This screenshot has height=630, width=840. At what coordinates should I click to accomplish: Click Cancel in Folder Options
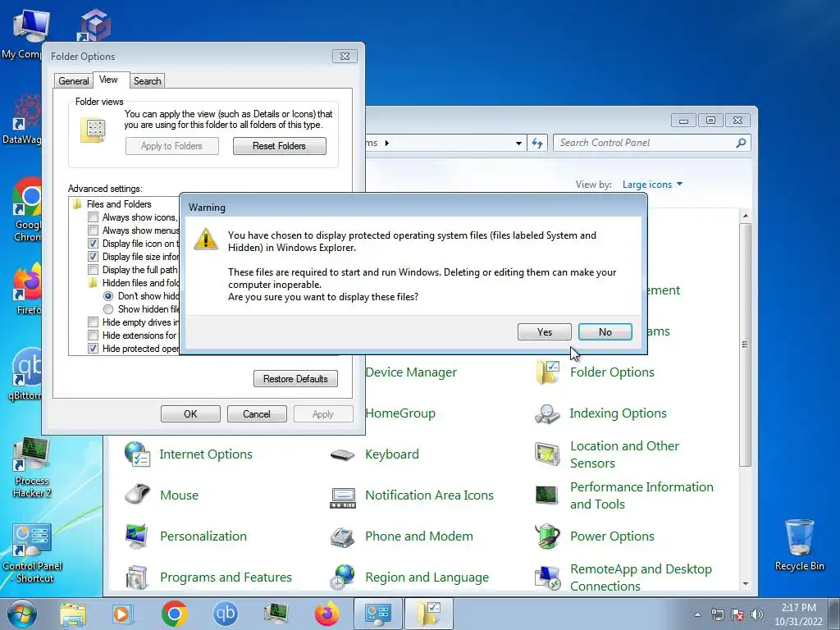click(257, 414)
